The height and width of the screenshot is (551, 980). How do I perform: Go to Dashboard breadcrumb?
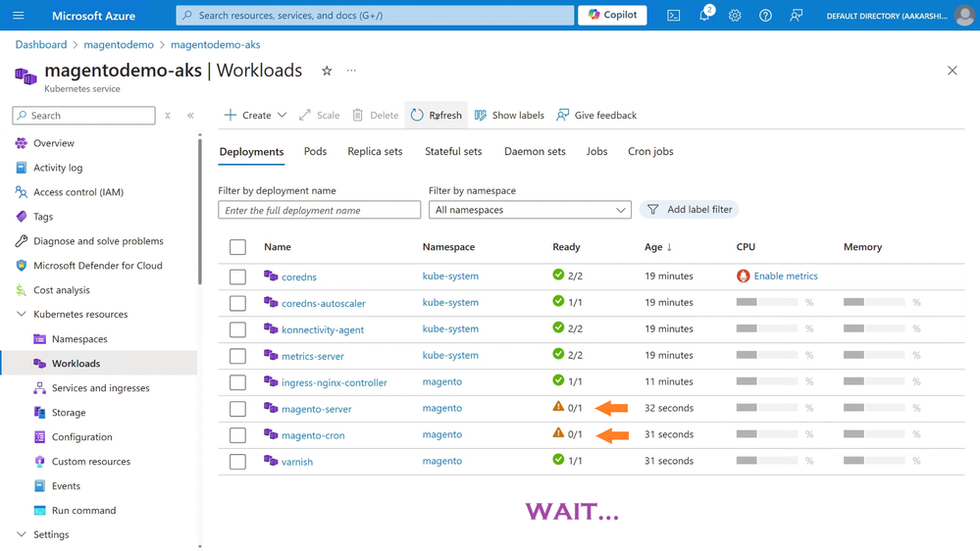40,44
